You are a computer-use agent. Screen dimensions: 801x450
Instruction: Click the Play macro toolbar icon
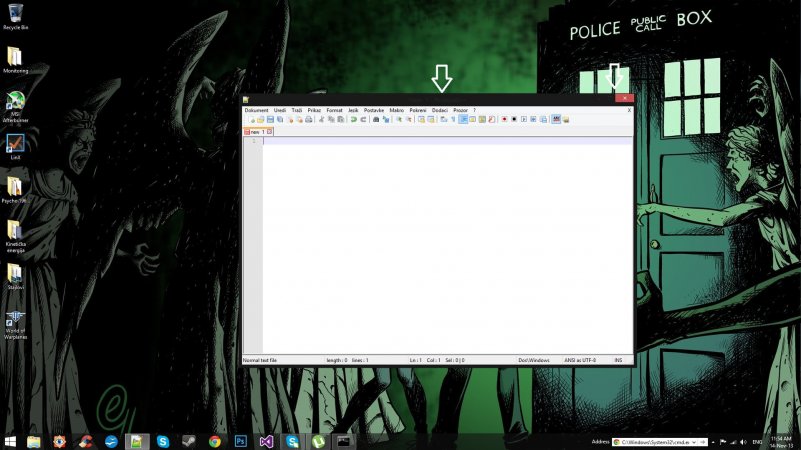click(524, 120)
